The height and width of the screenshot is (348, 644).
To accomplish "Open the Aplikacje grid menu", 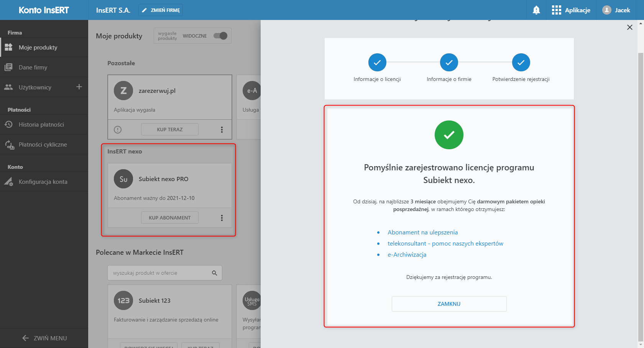I will point(571,10).
